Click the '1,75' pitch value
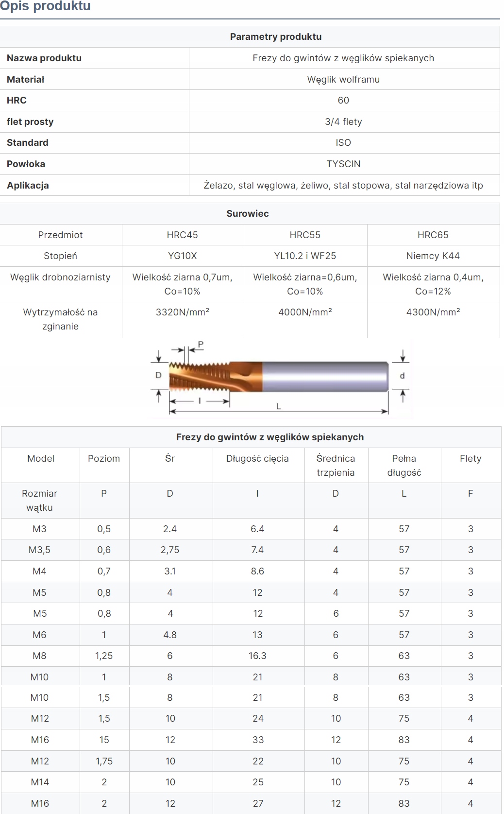Screen dimensions: 504x814 (x=104, y=761)
